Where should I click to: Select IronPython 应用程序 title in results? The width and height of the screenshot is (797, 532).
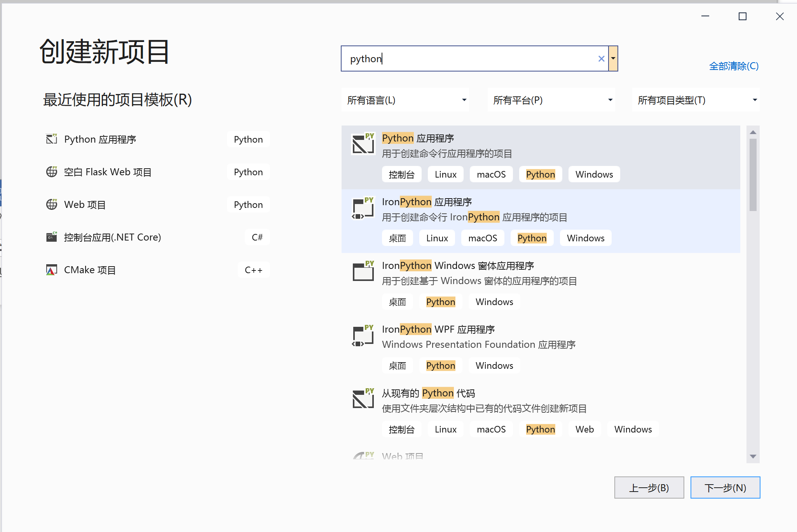[x=427, y=202]
